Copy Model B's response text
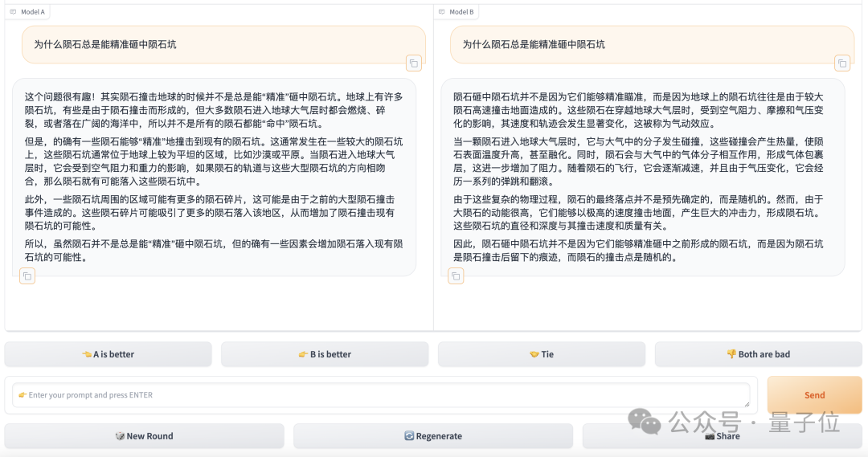The height and width of the screenshot is (457, 868). [x=456, y=276]
